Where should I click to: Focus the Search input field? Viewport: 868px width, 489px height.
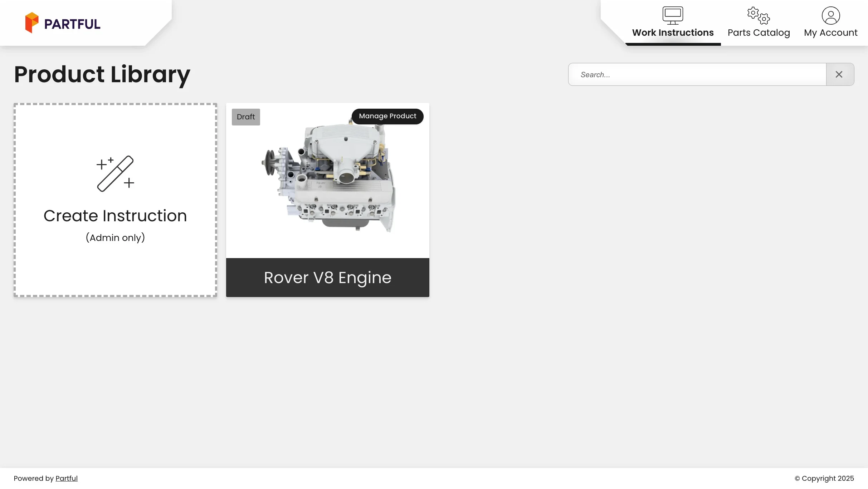tap(698, 74)
